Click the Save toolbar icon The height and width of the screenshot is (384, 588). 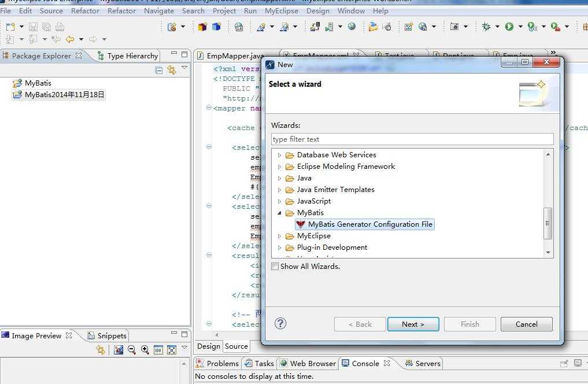(33, 27)
